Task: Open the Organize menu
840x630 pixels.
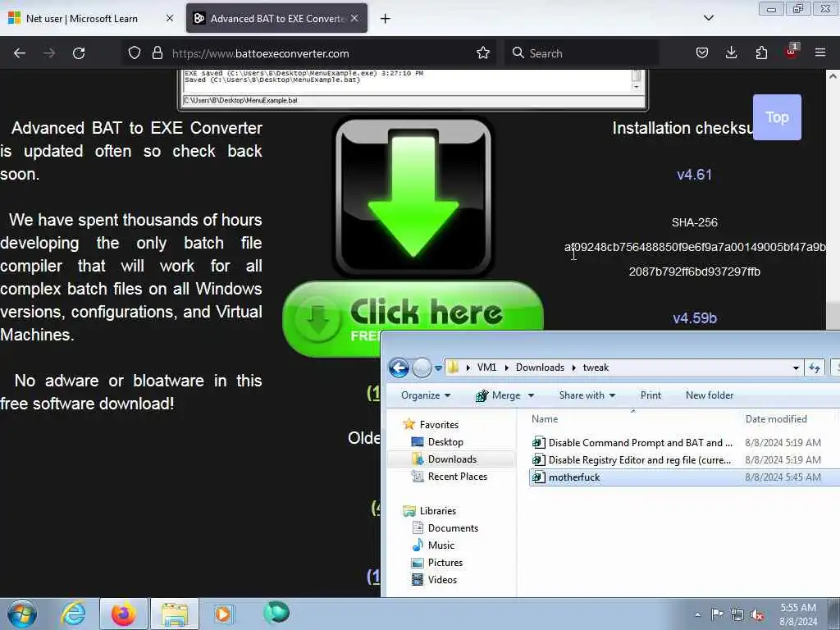Action: click(x=426, y=395)
